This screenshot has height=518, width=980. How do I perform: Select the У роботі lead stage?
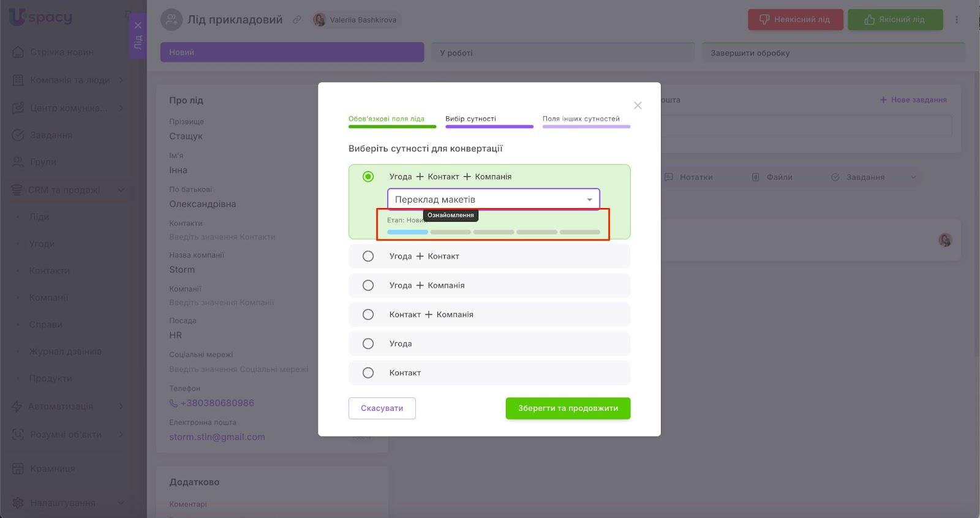click(563, 53)
